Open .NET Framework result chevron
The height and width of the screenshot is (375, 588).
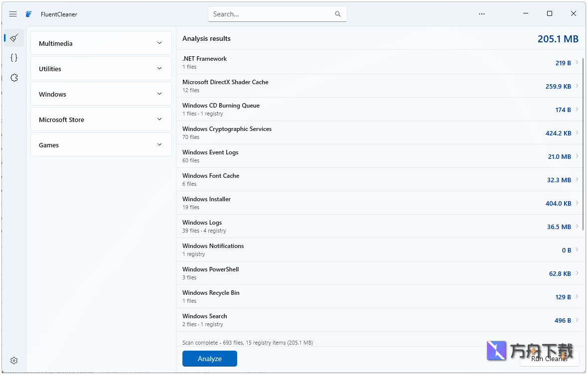pyautogui.click(x=577, y=63)
